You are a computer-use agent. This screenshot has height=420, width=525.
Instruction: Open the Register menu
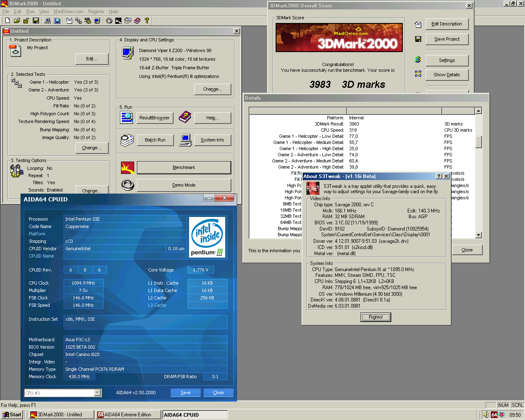pos(96,11)
